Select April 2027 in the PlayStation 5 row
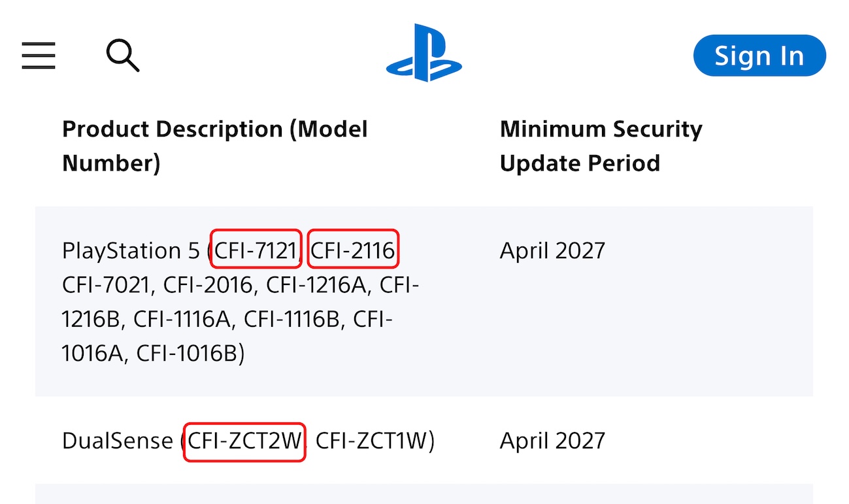The height and width of the screenshot is (504, 849). [552, 250]
